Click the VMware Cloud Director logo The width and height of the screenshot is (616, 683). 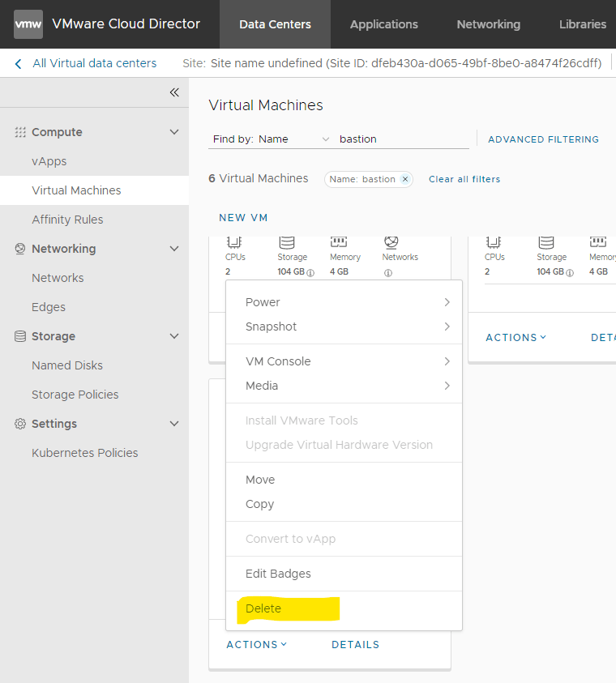(x=28, y=24)
